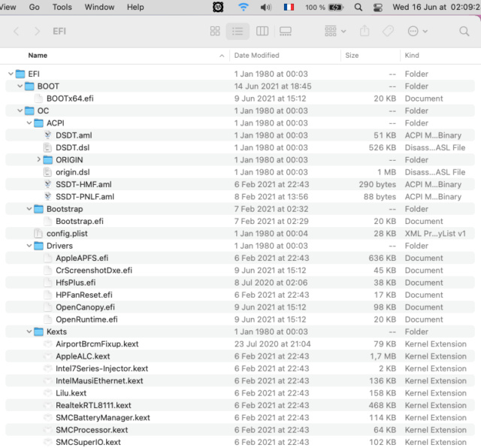Select the SSDT-HMF.aml file icon

47,184
